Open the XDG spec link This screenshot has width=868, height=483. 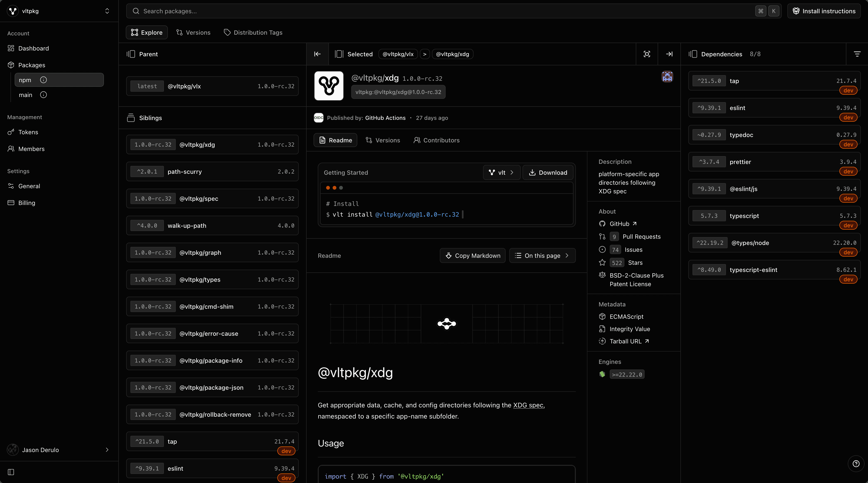pyautogui.click(x=528, y=405)
